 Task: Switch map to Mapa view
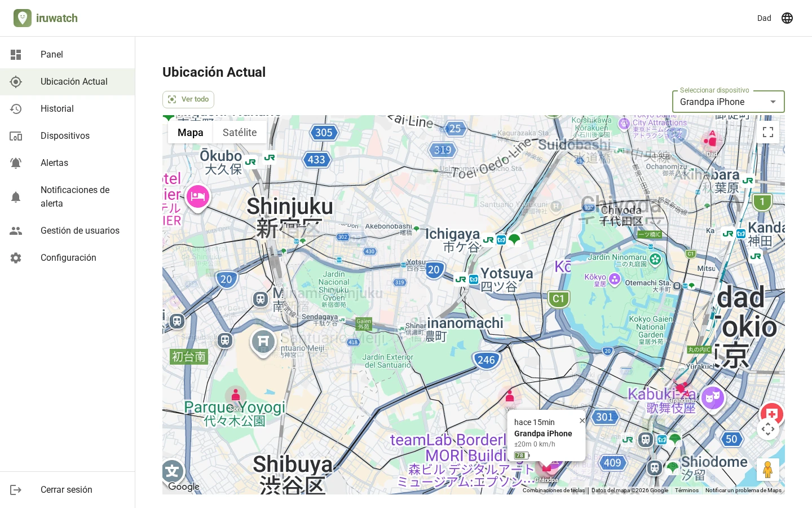(x=190, y=133)
